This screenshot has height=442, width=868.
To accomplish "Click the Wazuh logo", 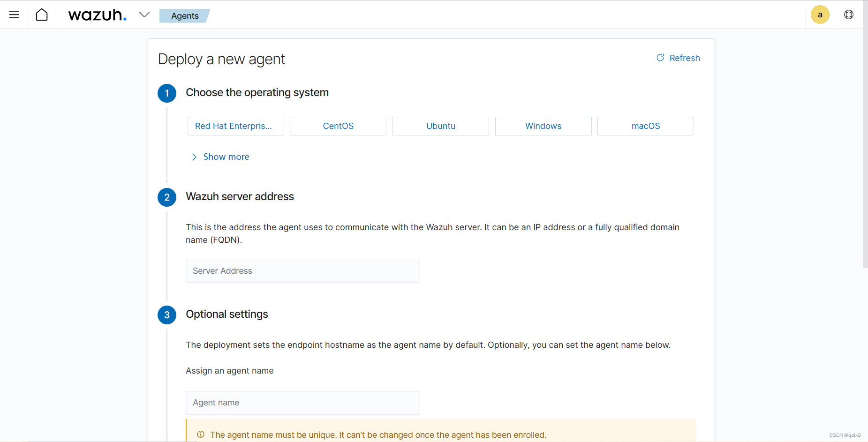I will (98, 15).
